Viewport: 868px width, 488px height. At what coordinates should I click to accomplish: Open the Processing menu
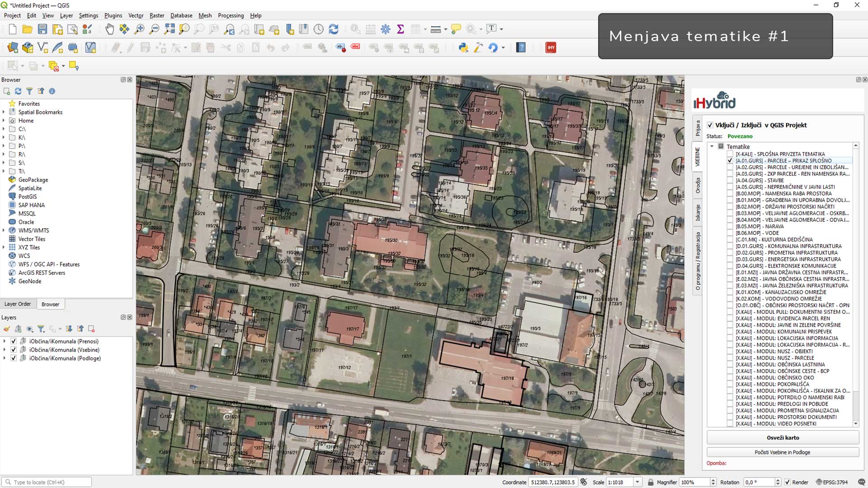231,15
